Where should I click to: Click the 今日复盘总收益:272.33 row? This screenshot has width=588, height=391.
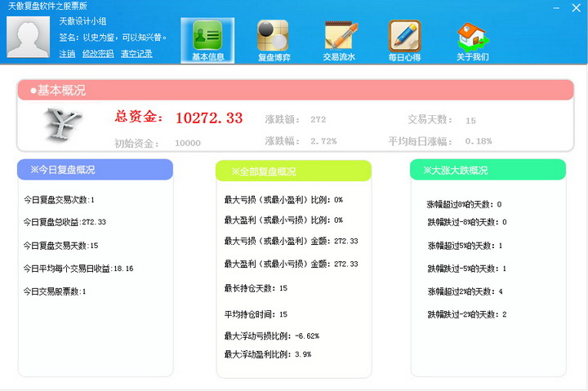(65, 222)
